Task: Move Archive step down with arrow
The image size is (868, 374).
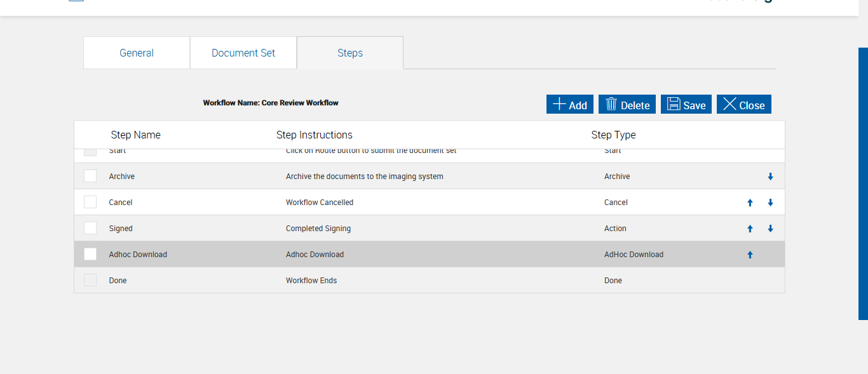Action: pos(770,177)
